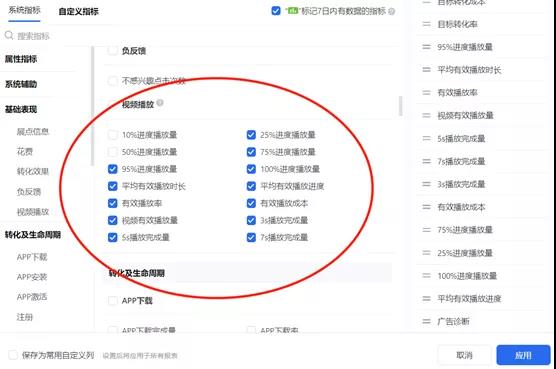Expand 转化及生命周期 sidebar group
The image size is (556, 369).
[x=33, y=235]
